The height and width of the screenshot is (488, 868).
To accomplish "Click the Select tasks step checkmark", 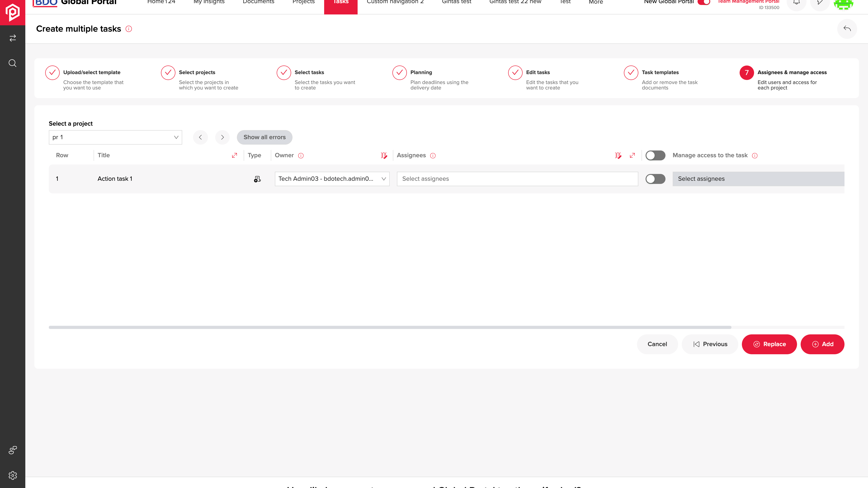I will point(284,73).
